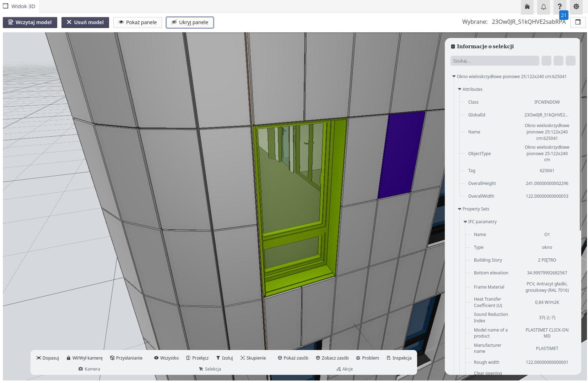Click Wczytaj model button

[x=30, y=22]
